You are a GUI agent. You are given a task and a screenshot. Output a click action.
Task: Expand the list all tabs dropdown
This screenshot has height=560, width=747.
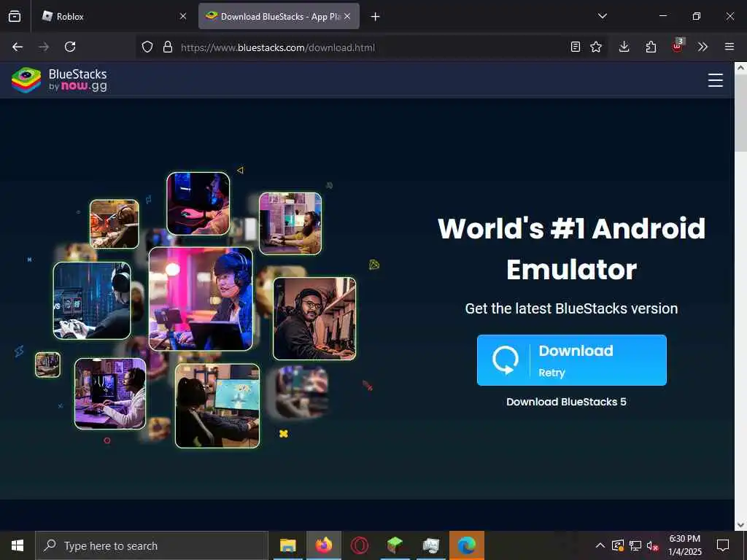603,16
